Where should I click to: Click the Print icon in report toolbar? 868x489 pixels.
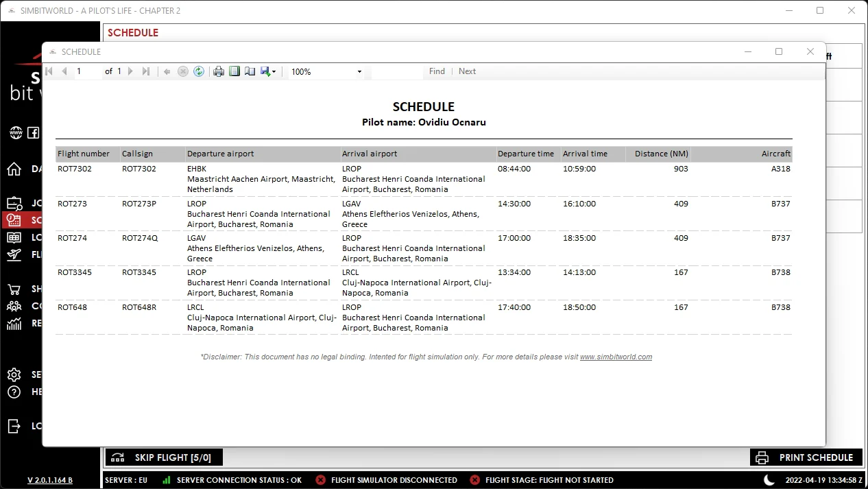pyautogui.click(x=219, y=71)
